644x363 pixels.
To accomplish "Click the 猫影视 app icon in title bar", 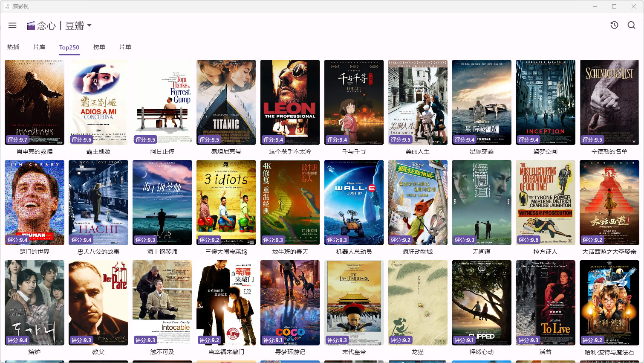I will pyautogui.click(x=7, y=6).
